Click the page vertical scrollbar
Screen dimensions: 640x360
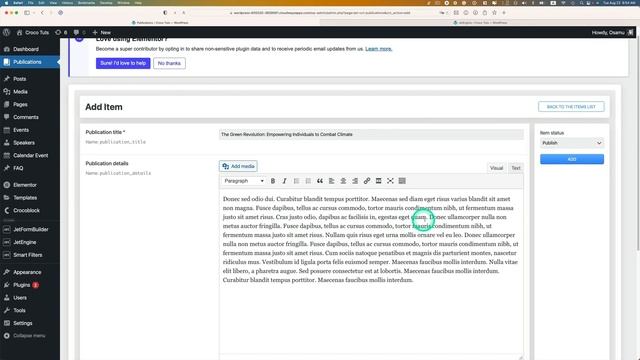(x=637, y=143)
